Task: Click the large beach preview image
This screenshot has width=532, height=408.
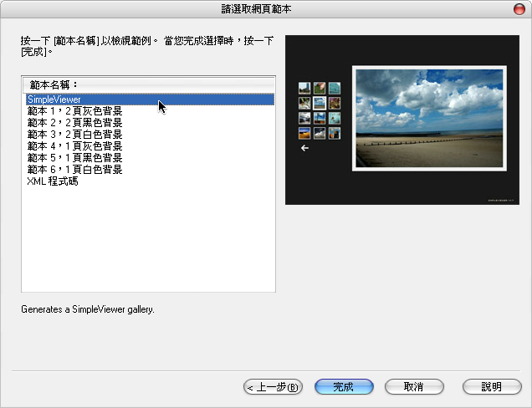Action: (x=429, y=119)
